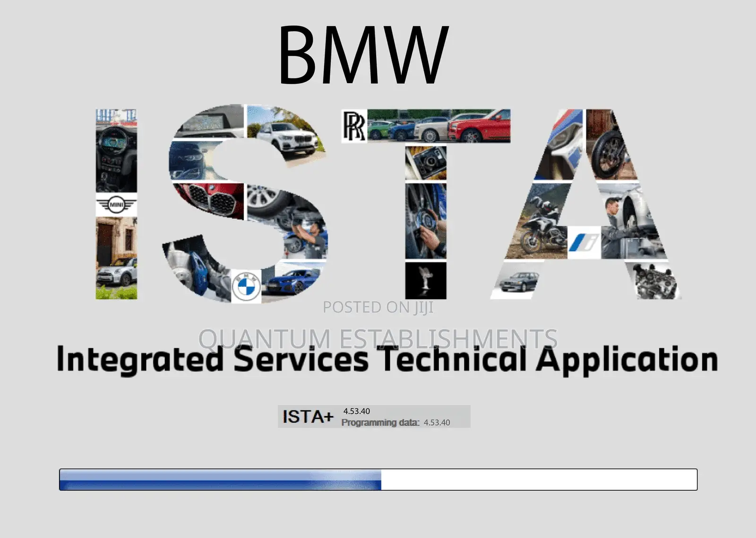756x538 pixels.
Task: Click the Rolls-Royce RR logo
Action: coord(354,126)
